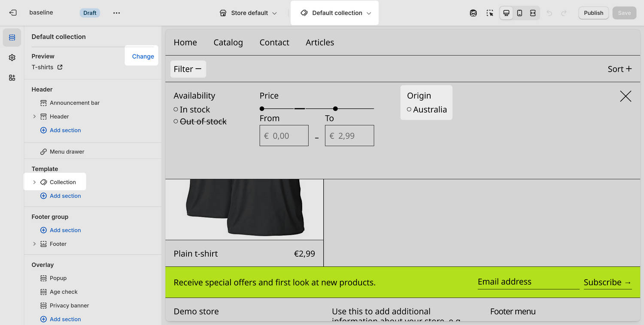Viewport: 644px width, 325px height.
Task: Switch to mobile preview view
Action: point(519,13)
